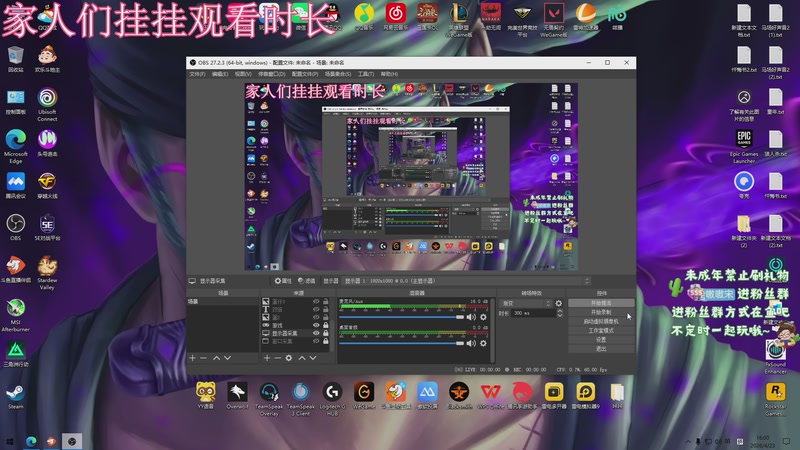
Task: Open transition properties gear icon
Action: 559,303
